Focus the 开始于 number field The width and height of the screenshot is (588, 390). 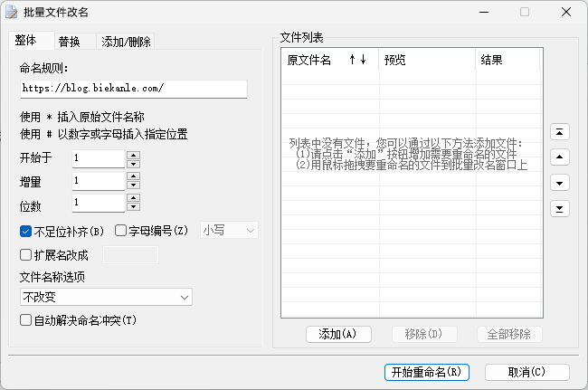click(x=99, y=158)
